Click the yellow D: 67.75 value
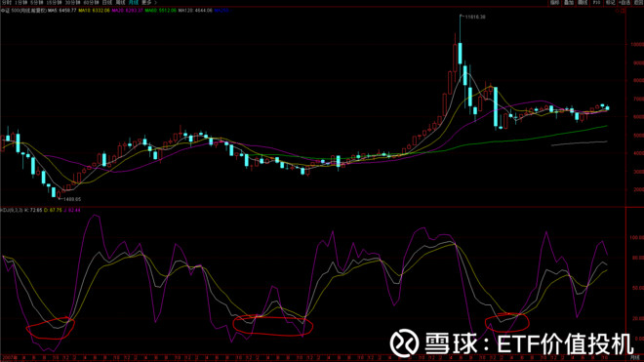Image resolution: width=644 pixels, height=362 pixels. 53,210
